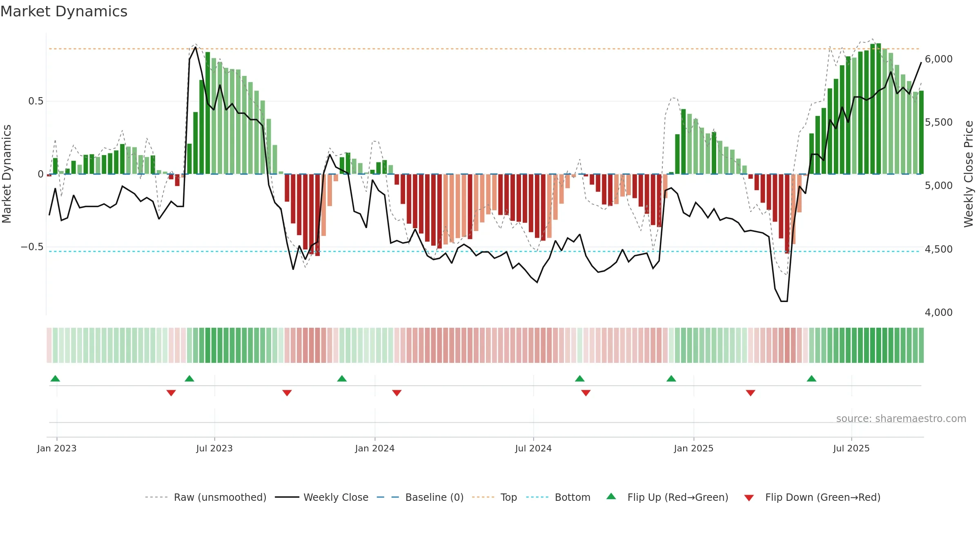
Task: Click the "4,500" right axis tick label
Action: [939, 249]
